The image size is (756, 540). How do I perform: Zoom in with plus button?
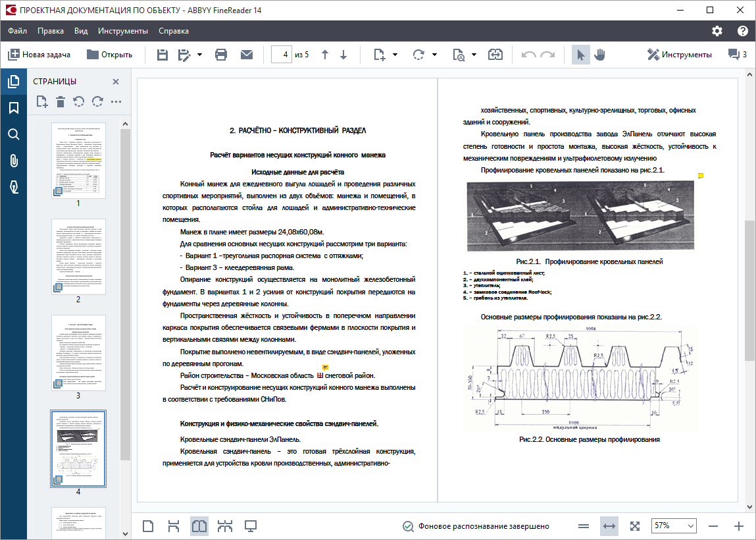[x=739, y=526]
